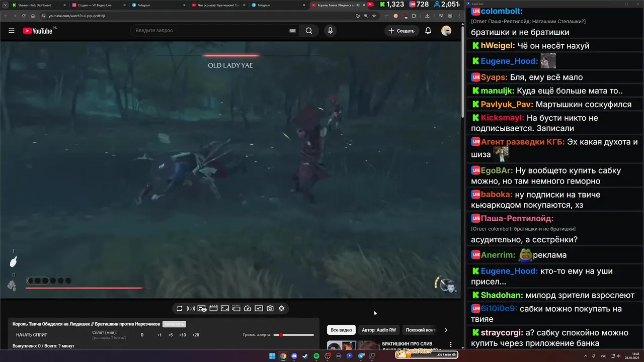The width and height of the screenshot is (644, 362).
Task: Open Chrome from the taskbar
Action: [283, 356]
